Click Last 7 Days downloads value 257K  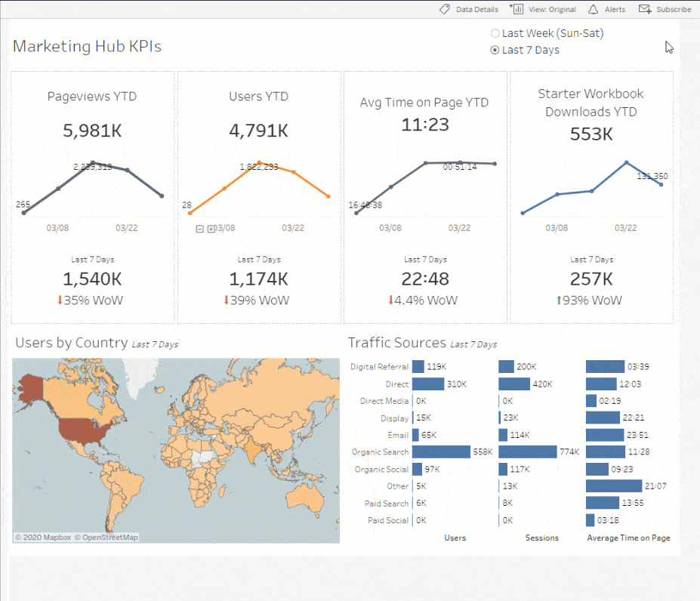[591, 279]
